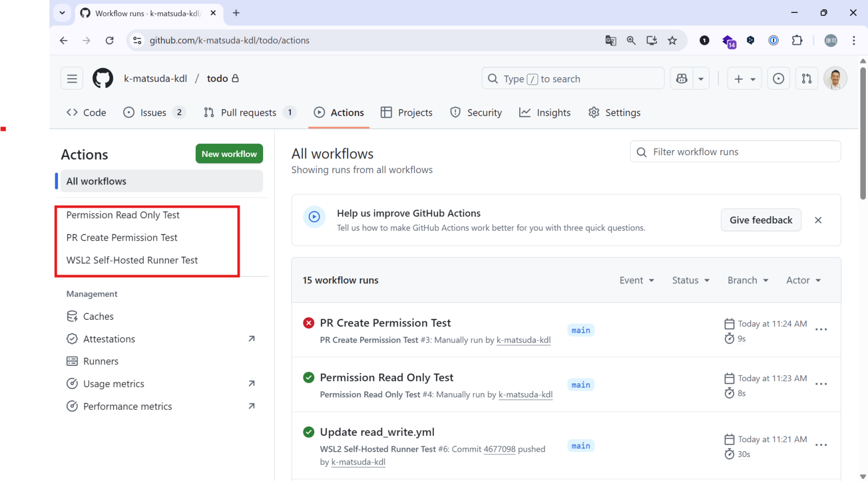This screenshot has width=868, height=481.
Task: Open the Actor filter dropdown
Action: (803, 280)
